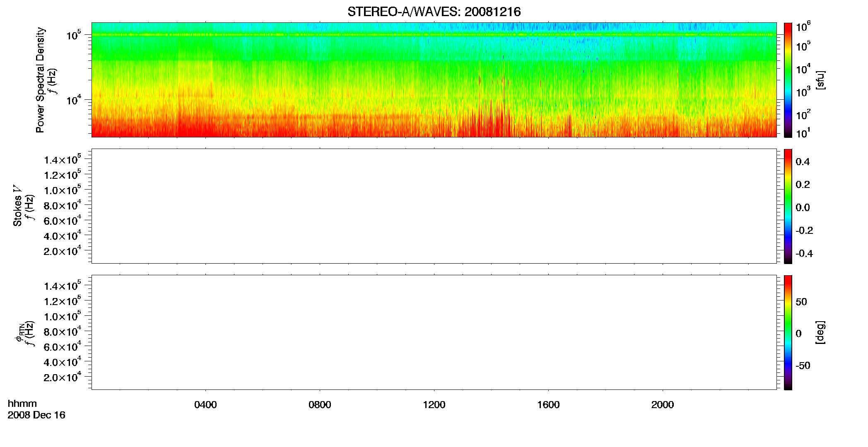Select the "Power Spectral Density" y-axis label
This screenshot has height=447, width=868.
pyautogui.click(x=40, y=80)
